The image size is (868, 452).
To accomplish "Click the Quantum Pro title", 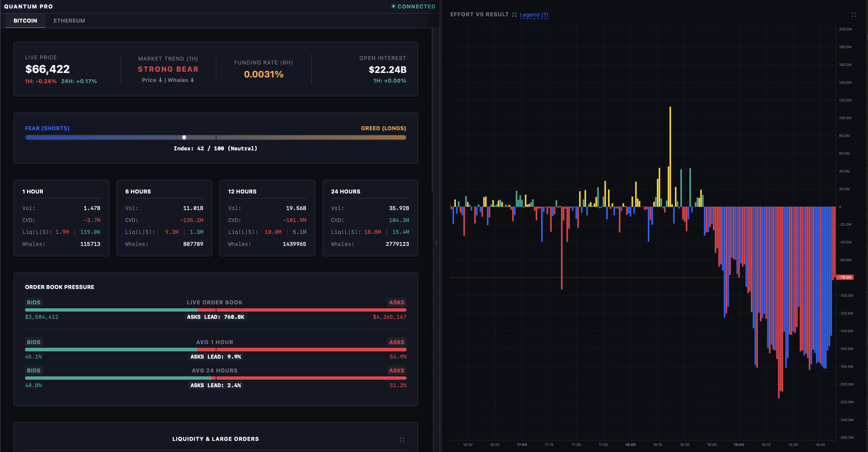I will tap(28, 6).
